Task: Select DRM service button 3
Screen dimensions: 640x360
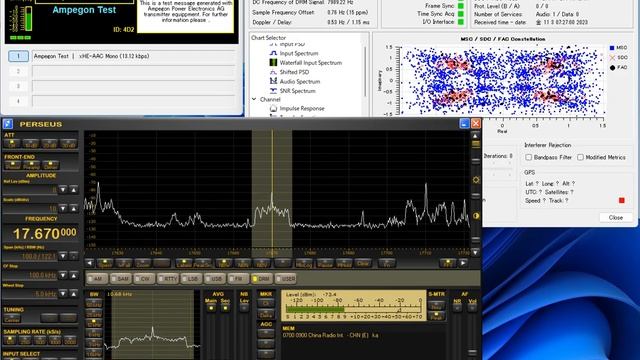Action: pos(18,86)
